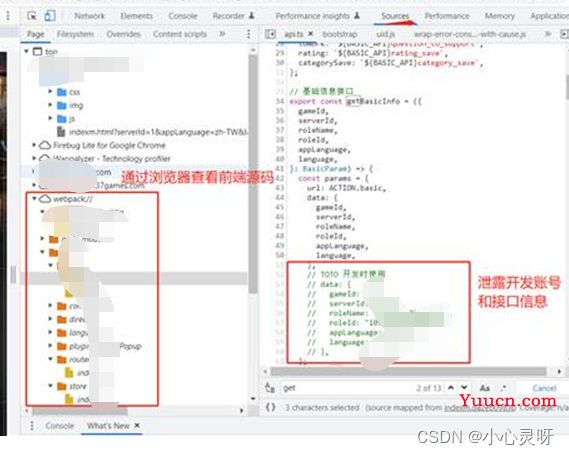The image size is (569, 455).
Task: Toggle the debugger sidebar icon at right
Action: (564, 34)
